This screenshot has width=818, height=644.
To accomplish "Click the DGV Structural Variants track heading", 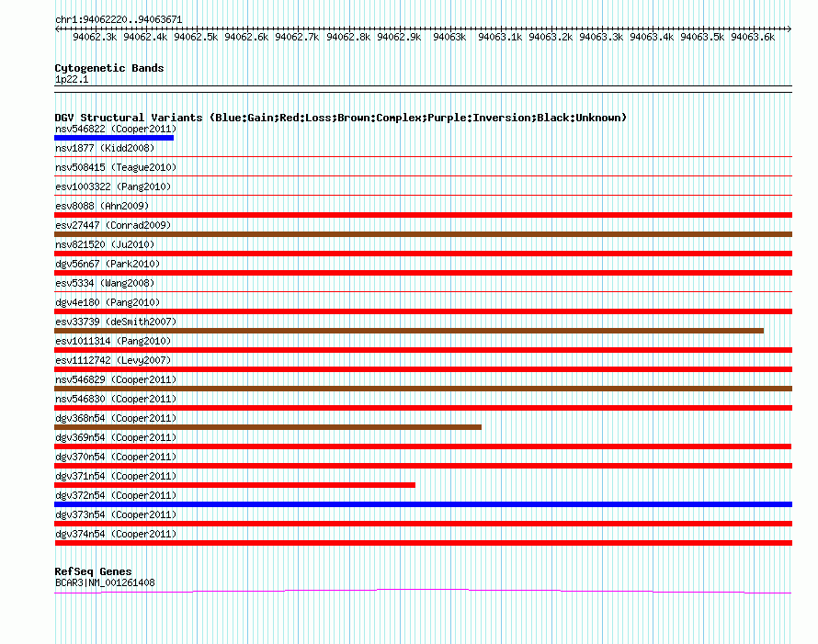I will coord(340,118).
